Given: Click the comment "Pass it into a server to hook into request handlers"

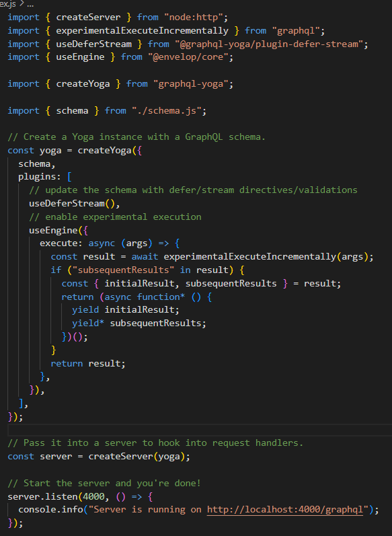Looking at the screenshot, I should coord(155,443).
